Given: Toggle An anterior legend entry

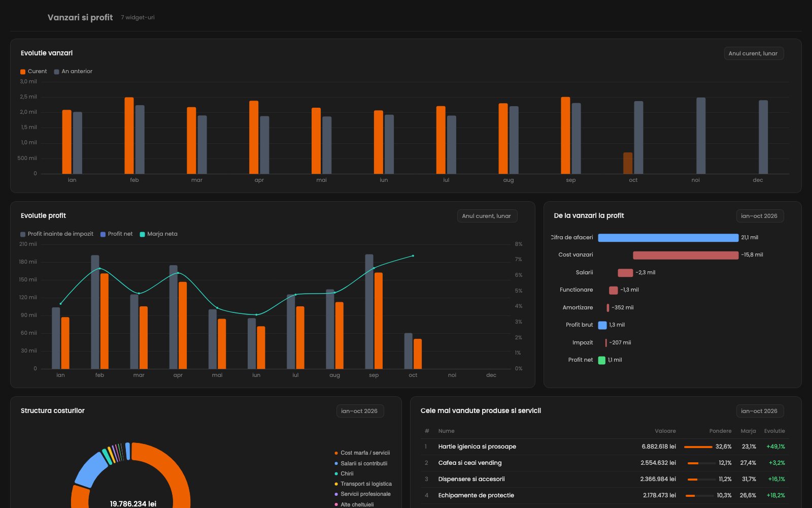Looking at the screenshot, I should pyautogui.click(x=73, y=72).
